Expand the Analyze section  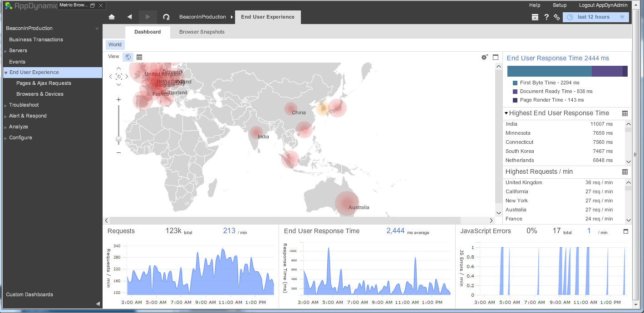pyautogui.click(x=5, y=127)
